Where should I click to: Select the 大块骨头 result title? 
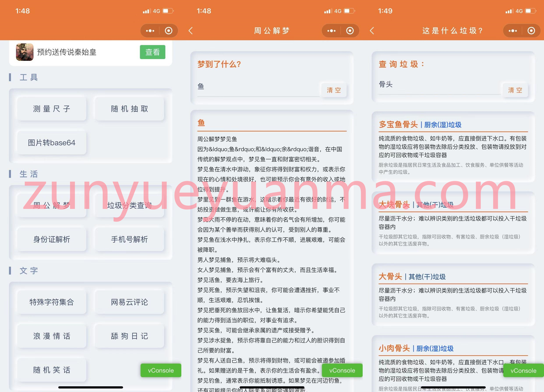click(x=394, y=204)
